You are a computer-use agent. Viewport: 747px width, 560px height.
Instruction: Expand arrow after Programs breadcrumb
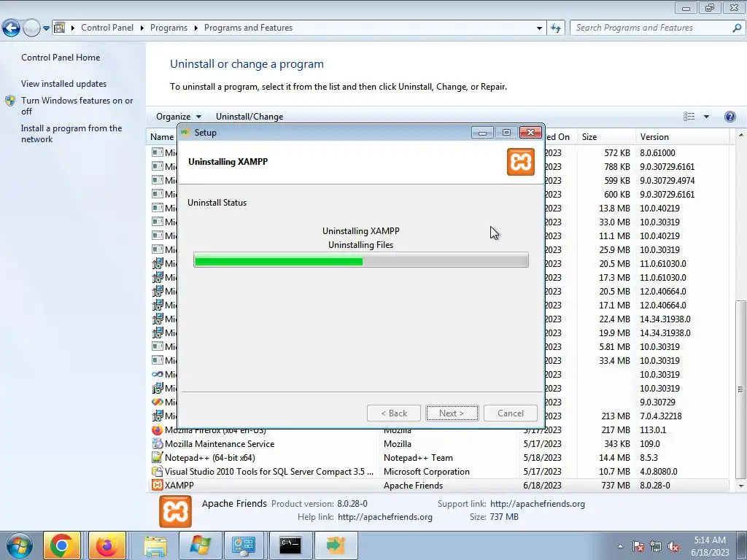(196, 28)
